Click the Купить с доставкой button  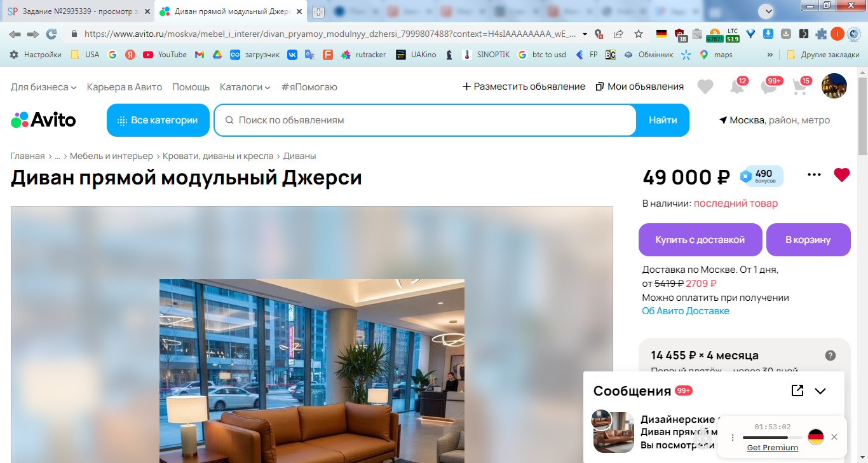point(700,240)
